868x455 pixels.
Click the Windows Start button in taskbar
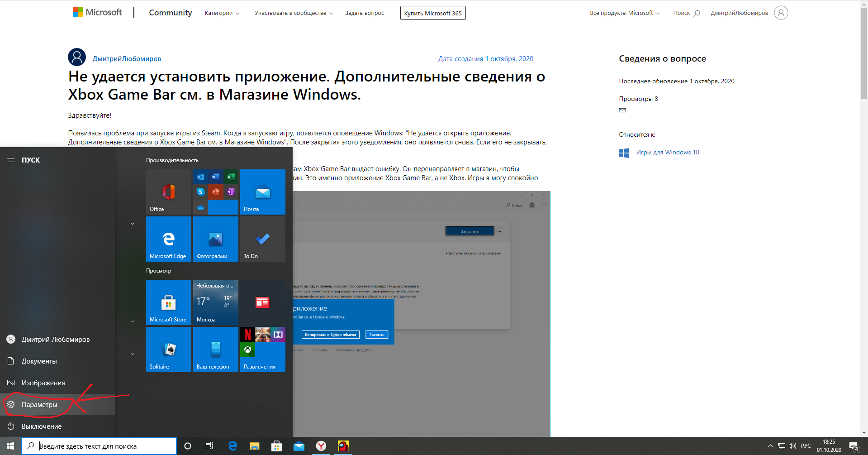[10, 446]
